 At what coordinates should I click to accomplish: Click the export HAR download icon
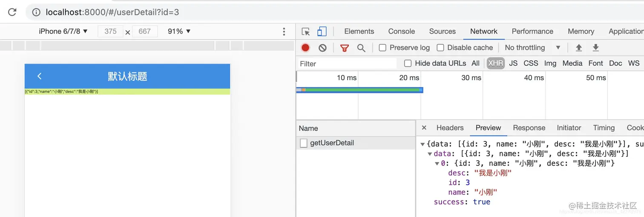pos(596,48)
